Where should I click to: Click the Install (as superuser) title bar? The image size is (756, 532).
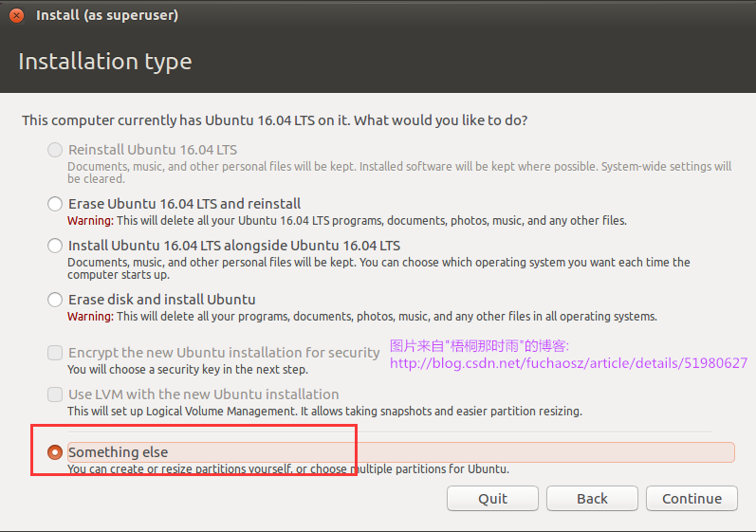106,15
